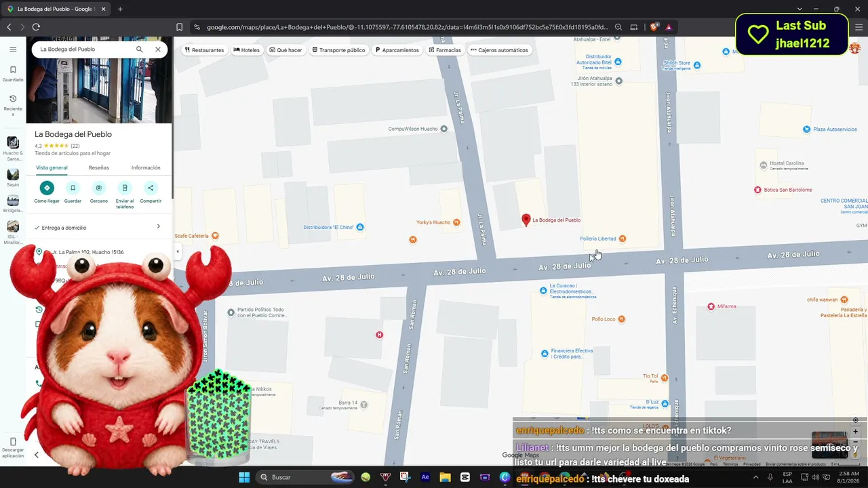Open a new browser tab with the plus button

(x=120, y=9)
